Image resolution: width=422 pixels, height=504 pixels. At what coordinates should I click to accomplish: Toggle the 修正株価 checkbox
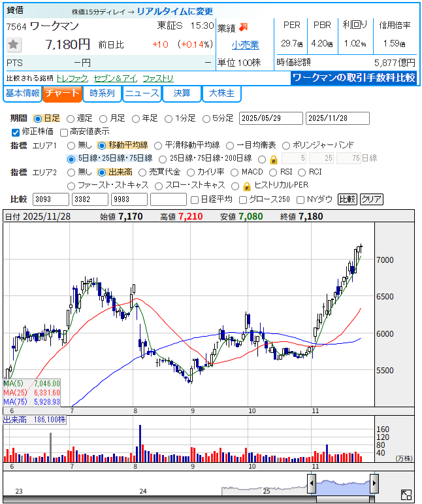coord(16,132)
